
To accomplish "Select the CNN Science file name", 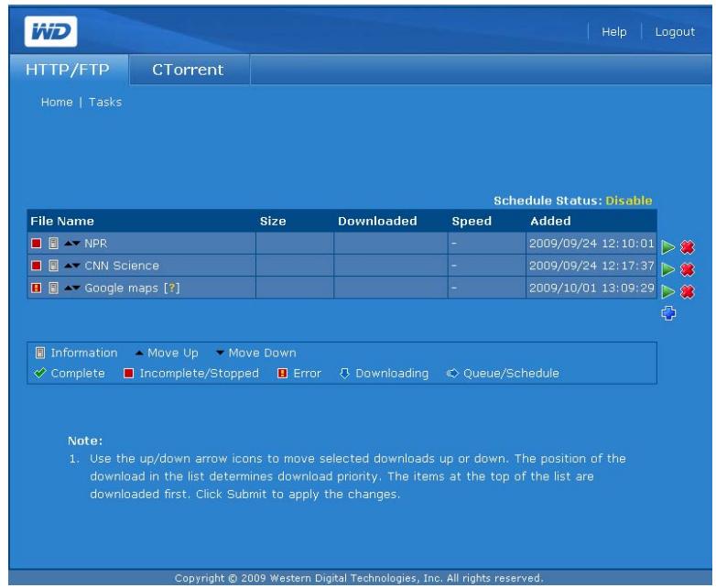I will (122, 266).
